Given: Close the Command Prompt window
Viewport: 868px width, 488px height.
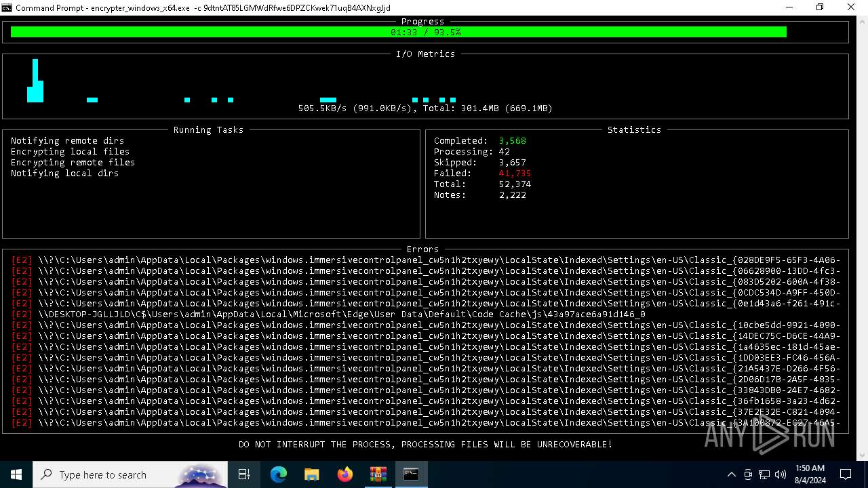Looking at the screenshot, I should pos(852,7).
